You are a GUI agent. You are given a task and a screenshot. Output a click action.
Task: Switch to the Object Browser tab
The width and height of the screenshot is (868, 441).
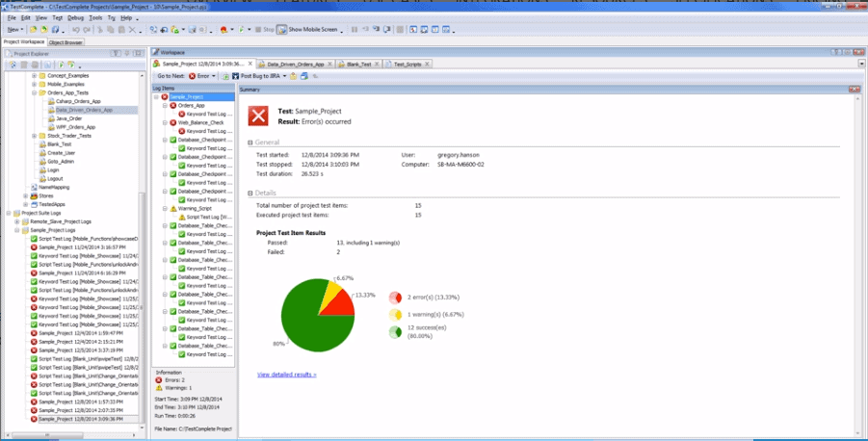pos(66,42)
